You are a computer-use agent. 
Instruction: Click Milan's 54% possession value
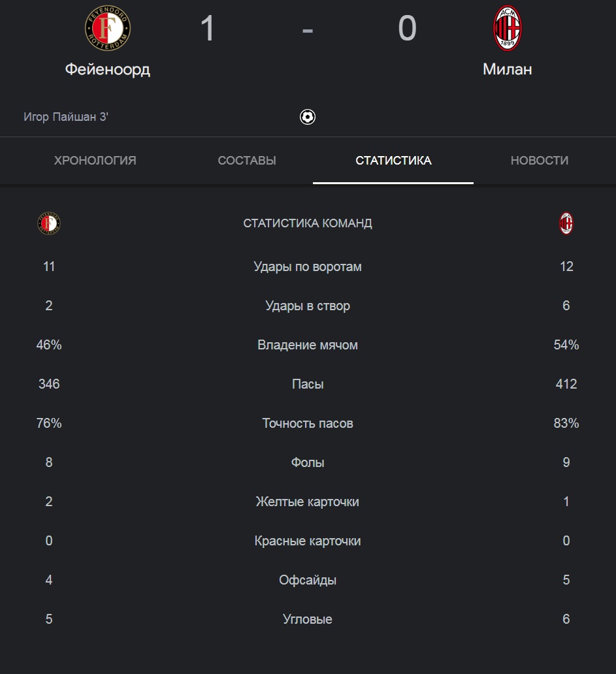pos(566,345)
